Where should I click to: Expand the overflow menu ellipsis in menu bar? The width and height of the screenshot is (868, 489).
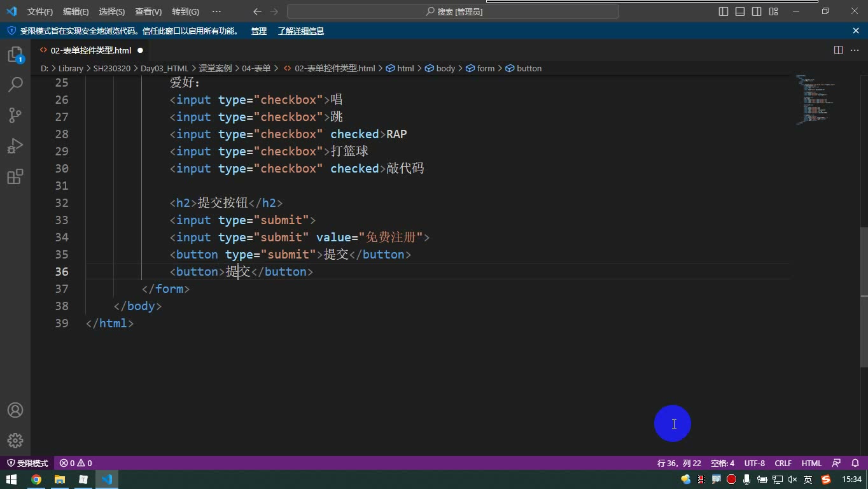coord(216,11)
